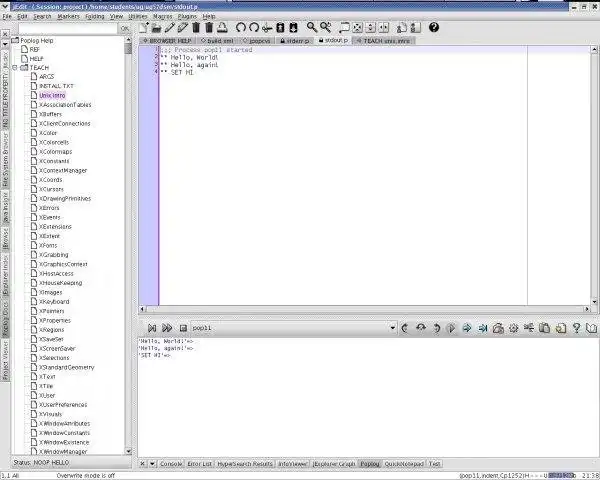
Task: Click the Undo arrow icon
Action: point(240,28)
